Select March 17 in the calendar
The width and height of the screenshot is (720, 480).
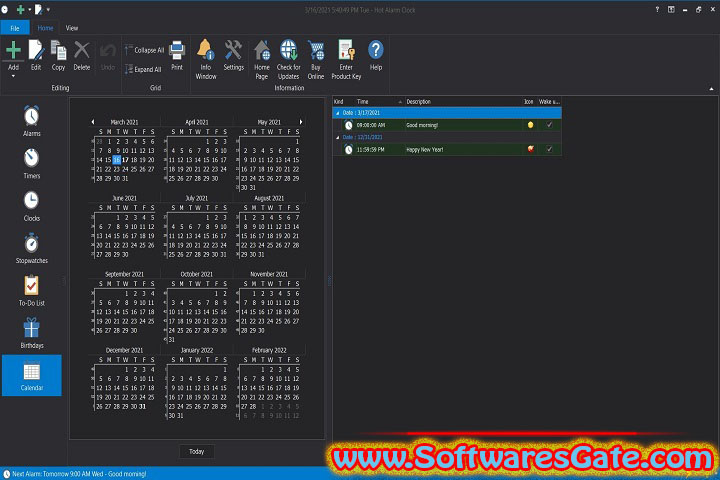(125, 160)
